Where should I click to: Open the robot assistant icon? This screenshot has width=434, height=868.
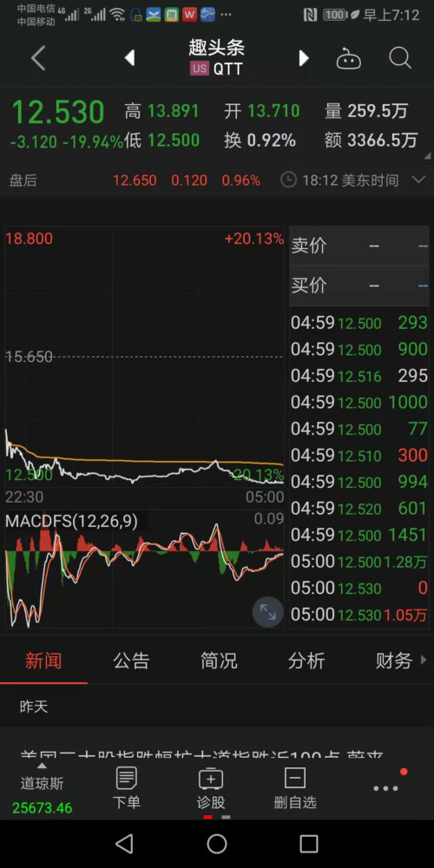pyautogui.click(x=349, y=57)
